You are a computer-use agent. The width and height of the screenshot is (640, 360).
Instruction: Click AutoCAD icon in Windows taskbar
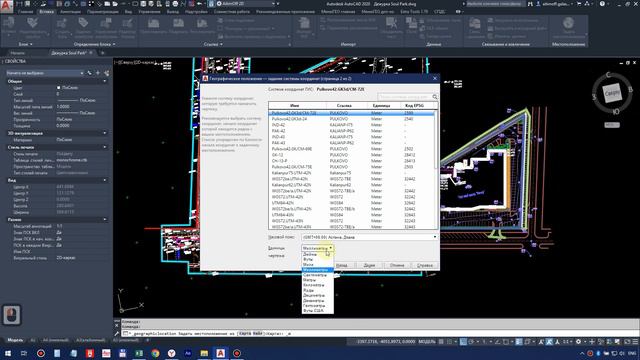coord(220,353)
